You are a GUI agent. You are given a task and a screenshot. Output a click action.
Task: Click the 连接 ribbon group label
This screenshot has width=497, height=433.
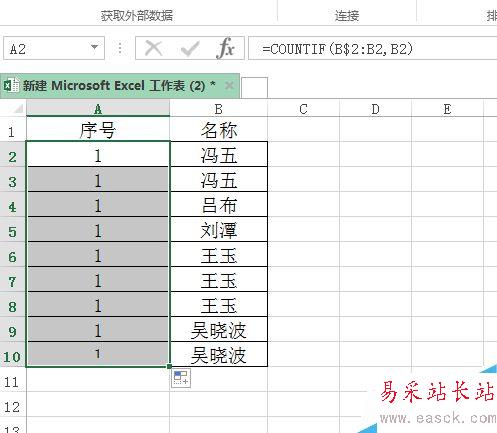point(347,15)
